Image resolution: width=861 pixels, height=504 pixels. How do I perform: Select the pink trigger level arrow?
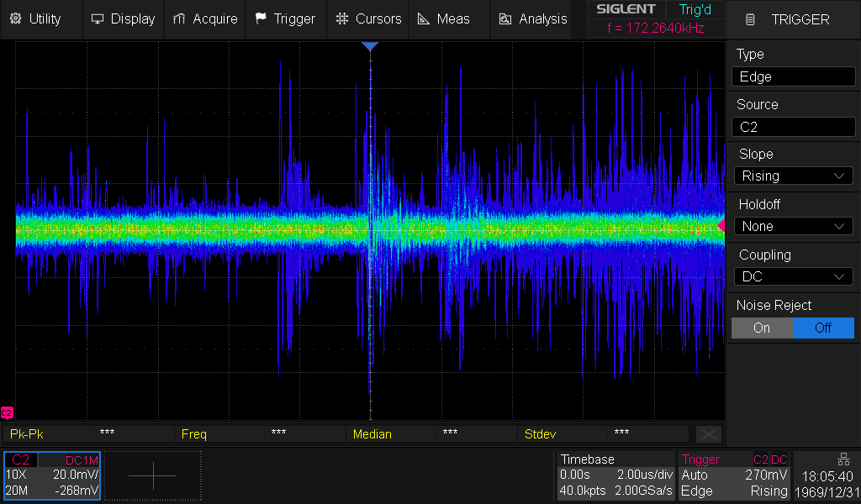pyautogui.click(x=720, y=225)
